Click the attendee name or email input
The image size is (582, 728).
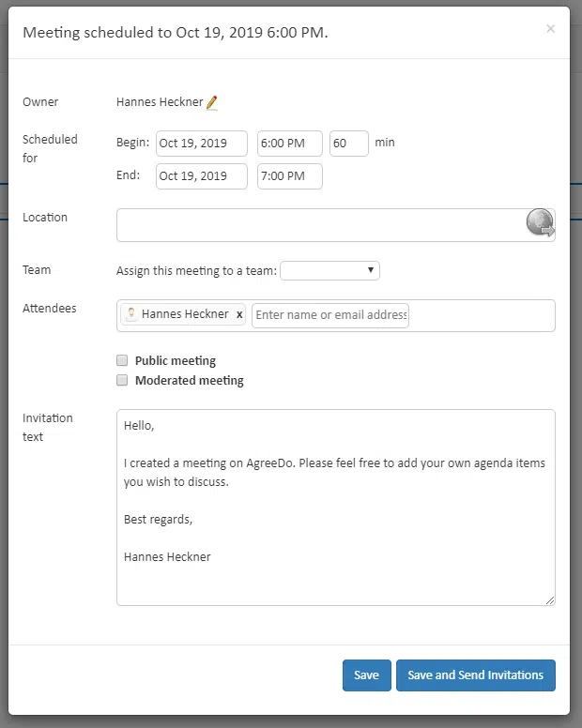click(x=330, y=316)
